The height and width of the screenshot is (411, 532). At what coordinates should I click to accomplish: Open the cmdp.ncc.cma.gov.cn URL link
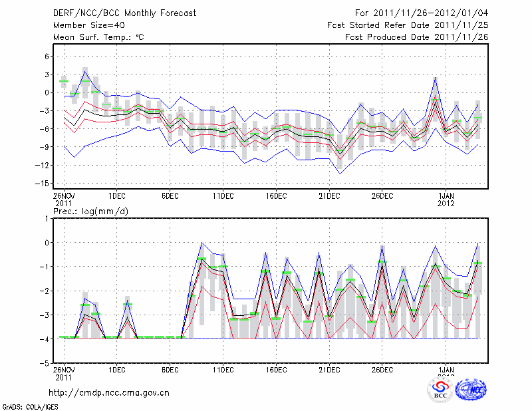point(109,392)
